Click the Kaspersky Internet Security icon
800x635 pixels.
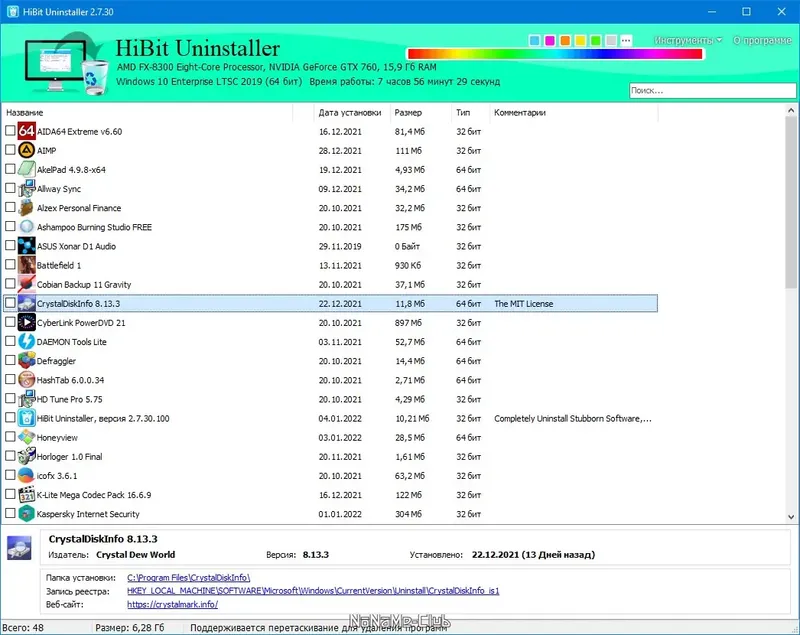(27, 514)
